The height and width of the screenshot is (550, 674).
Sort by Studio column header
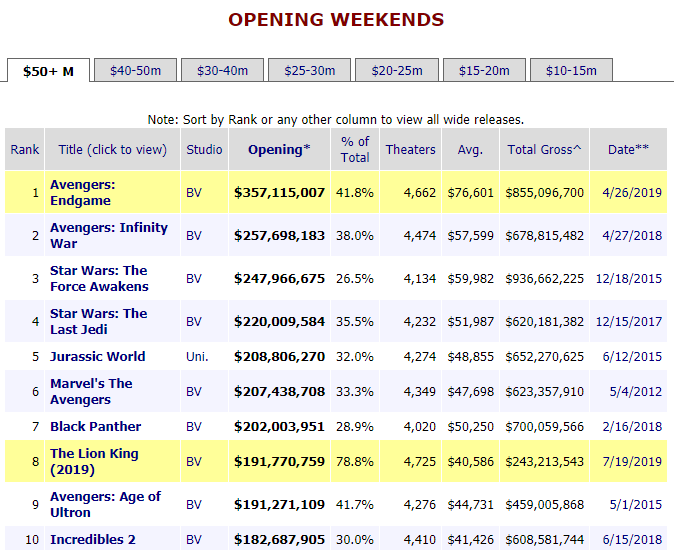(204, 150)
